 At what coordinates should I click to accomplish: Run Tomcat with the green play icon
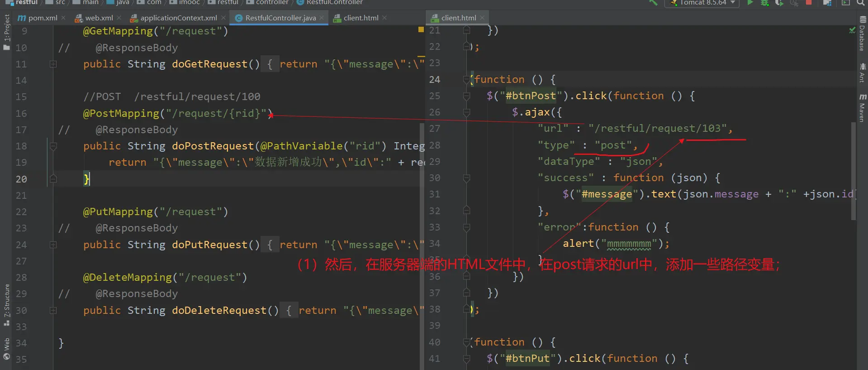(x=750, y=3)
